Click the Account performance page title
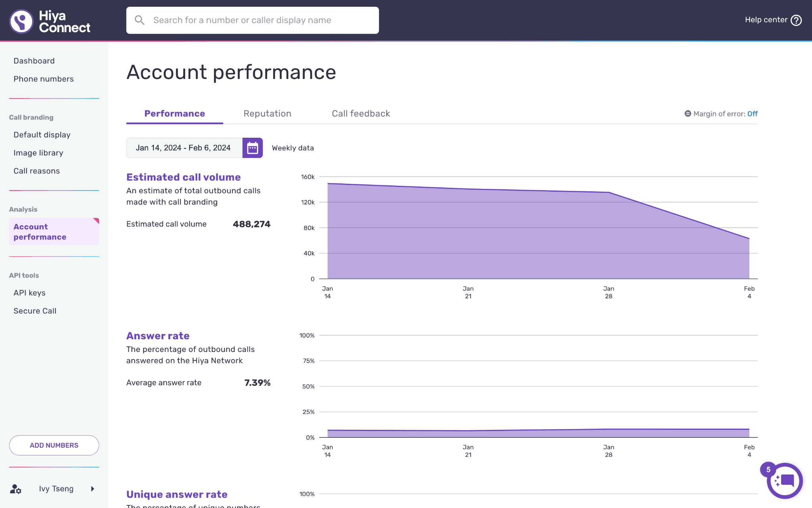Viewport: 812px width, 508px height. pyautogui.click(x=232, y=72)
